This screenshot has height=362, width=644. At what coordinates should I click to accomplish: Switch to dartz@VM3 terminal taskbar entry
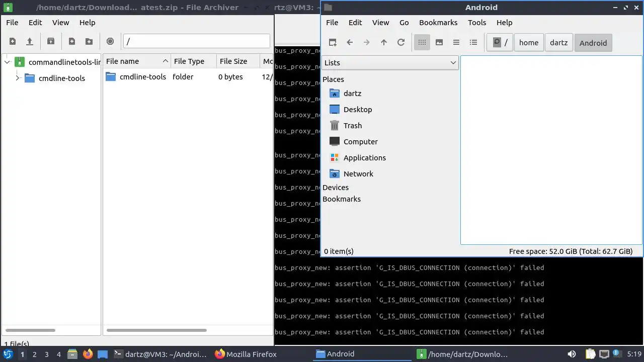pyautogui.click(x=160, y=354)
